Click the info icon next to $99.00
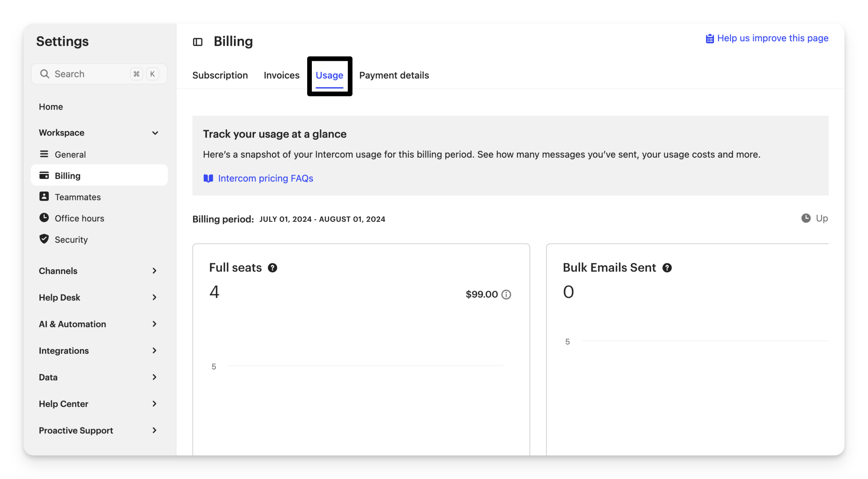The height and width of the screenshot is (479, 868). [x=506, y=295]
